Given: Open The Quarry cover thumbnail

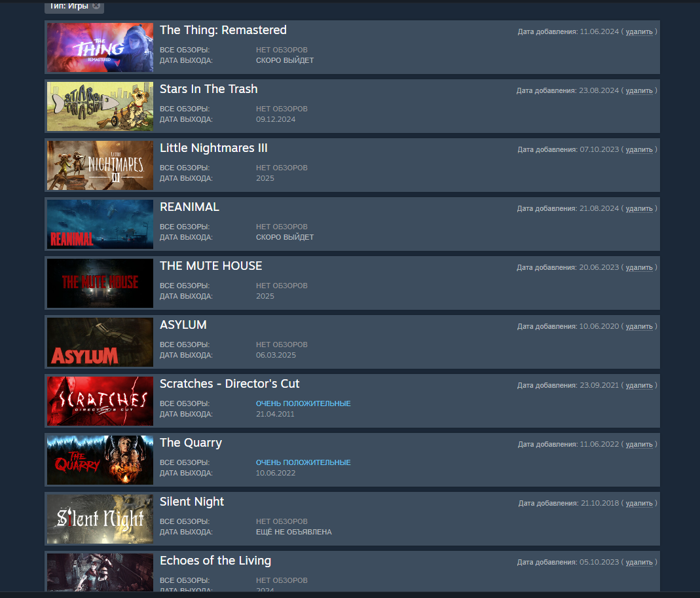Looking at the screenshot, I should point(100,460).
